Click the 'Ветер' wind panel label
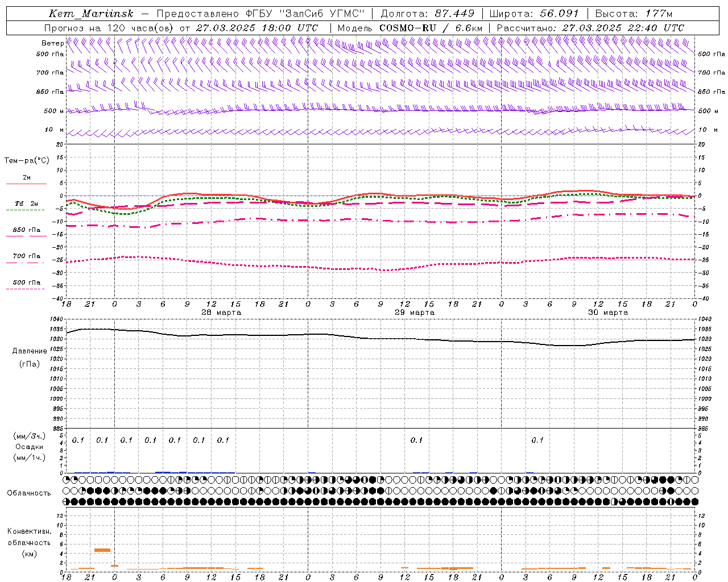This screenshot has height=582, width=728. pos(52,43)
